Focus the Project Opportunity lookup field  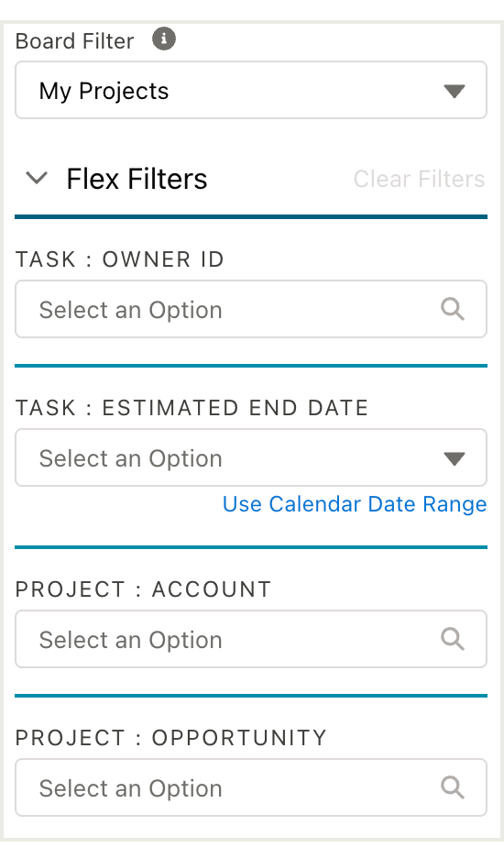pos(251,788)
